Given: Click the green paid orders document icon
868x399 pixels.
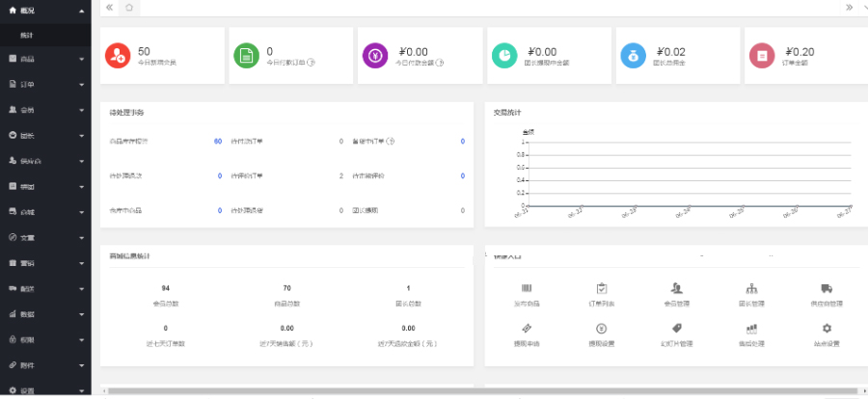Looking at the screenshot, I should pos(246,56).
